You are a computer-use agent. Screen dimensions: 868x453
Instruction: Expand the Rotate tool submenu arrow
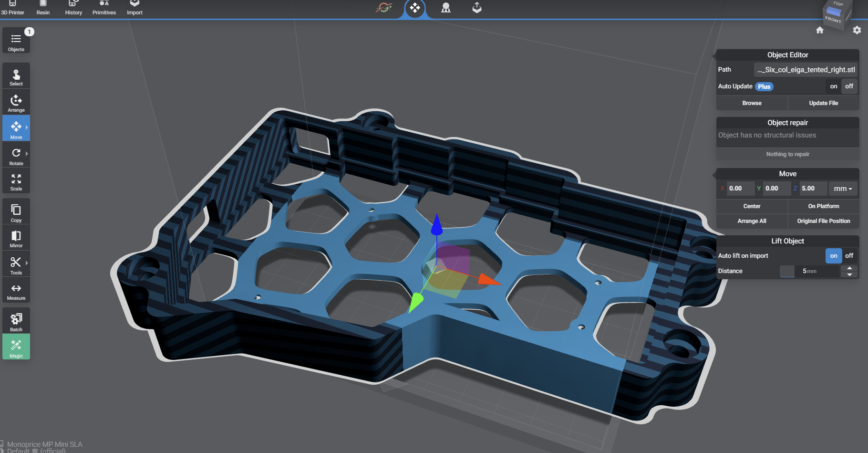[27, 154]
